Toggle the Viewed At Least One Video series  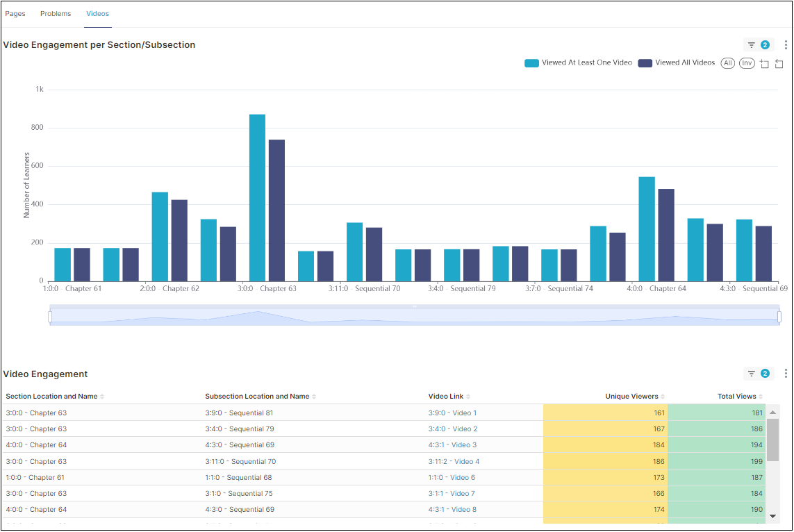[x=579, y=63]
